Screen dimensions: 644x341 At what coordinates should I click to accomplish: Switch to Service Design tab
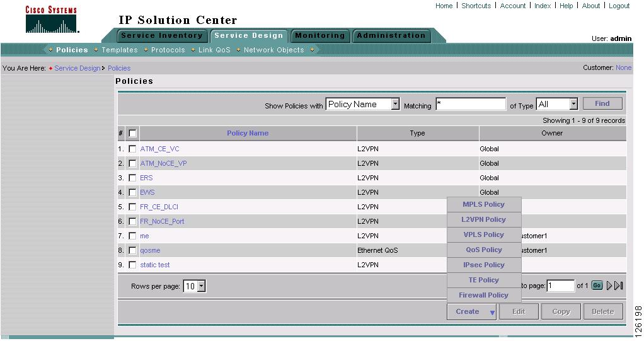[249, 36]
